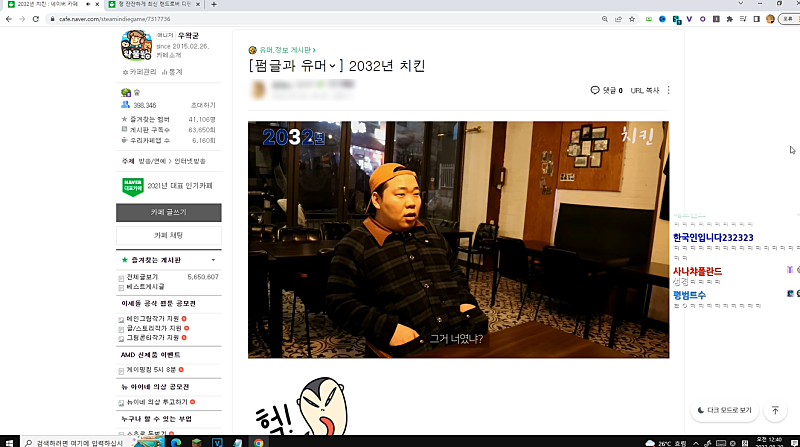800x447 pixels.
Task: Close the first browser tab
Action: (97, 4)
